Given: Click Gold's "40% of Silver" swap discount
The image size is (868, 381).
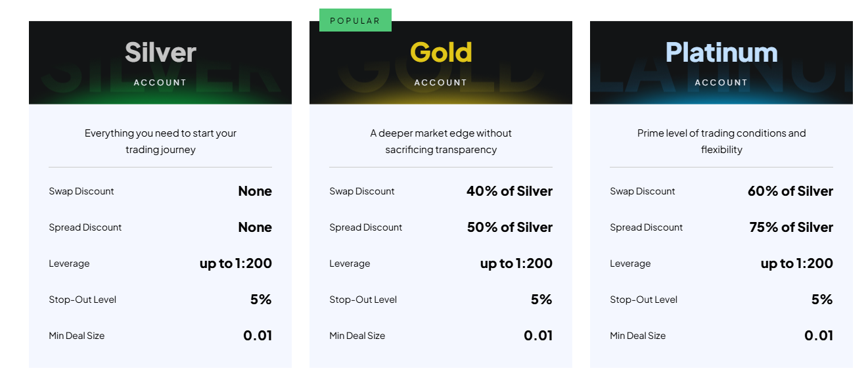Looking at the screenshot, I should pos(509,191).
